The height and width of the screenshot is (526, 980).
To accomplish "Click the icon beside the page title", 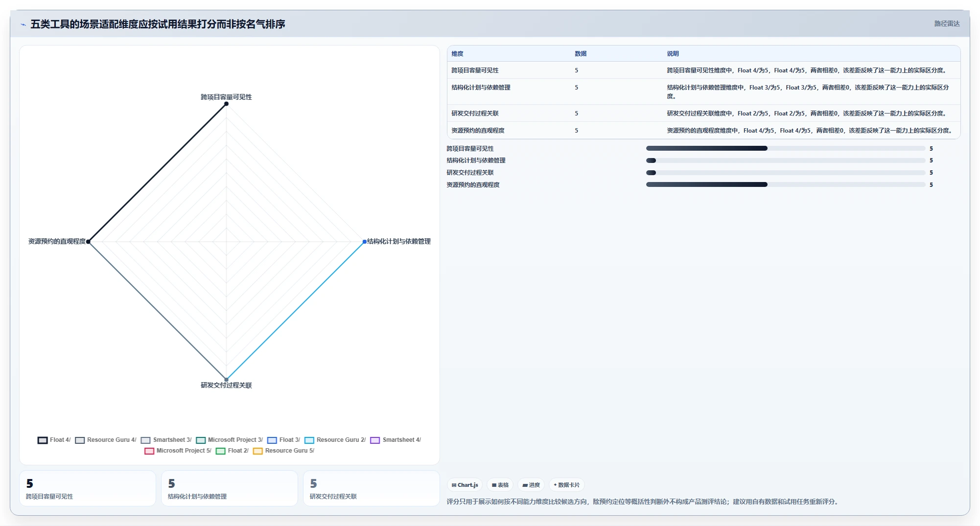I will 23,24.
